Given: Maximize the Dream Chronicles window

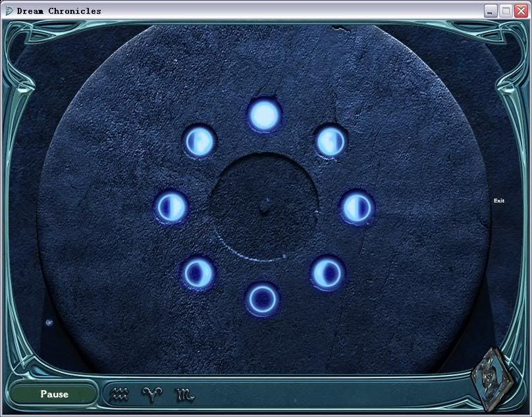Looking at the screenshot, I should tap(506, 11).
